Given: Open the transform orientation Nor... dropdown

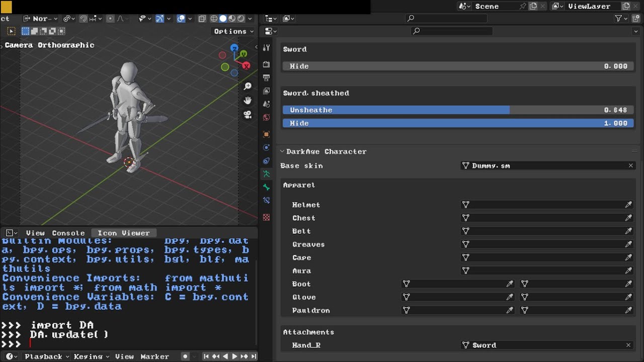Looking at the screenshot, I should 41,19.
